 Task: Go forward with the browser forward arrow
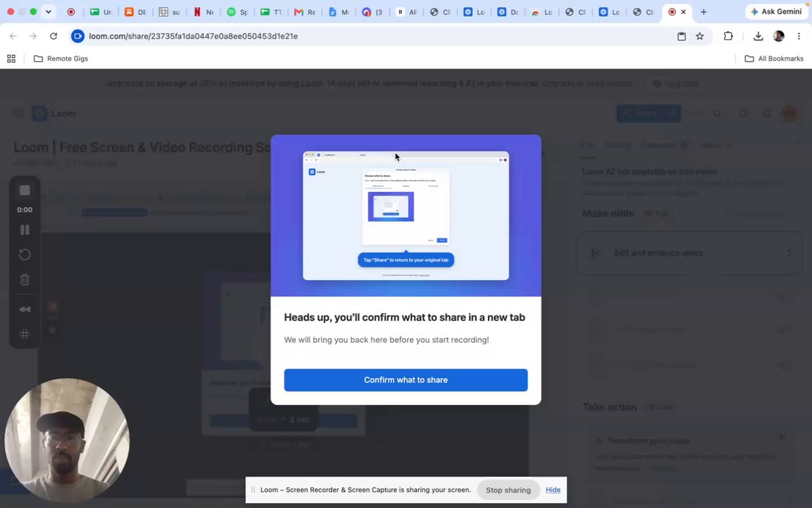point(33,36)
